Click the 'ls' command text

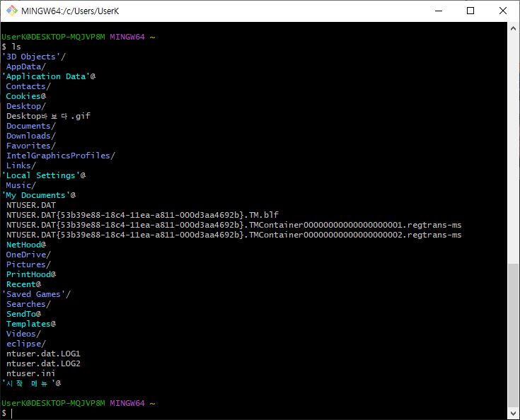pos(16,47)
